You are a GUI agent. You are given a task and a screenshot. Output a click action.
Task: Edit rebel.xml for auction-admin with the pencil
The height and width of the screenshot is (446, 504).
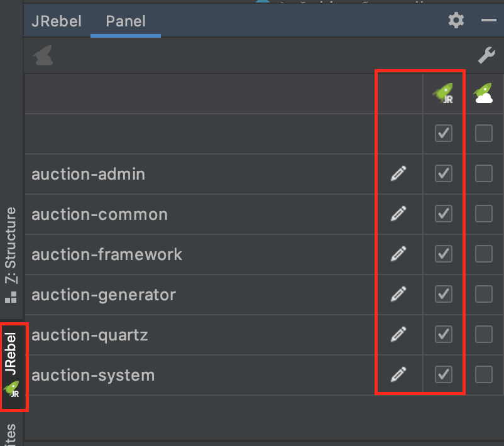tap(398, 173)
